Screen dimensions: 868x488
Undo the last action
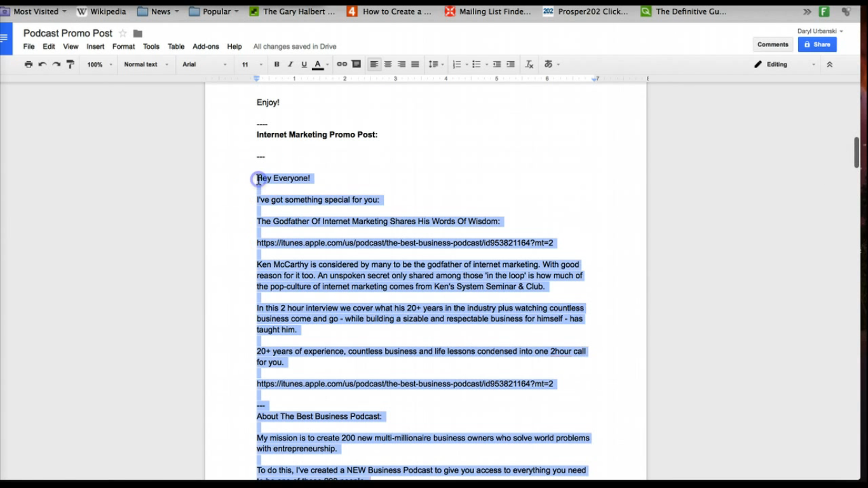(43, 64)
